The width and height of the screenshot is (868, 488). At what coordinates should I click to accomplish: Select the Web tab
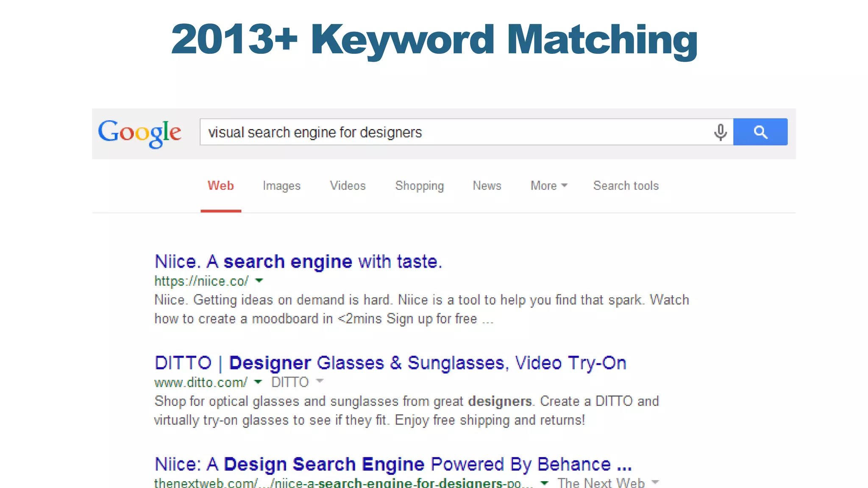[x=220, y=186]
